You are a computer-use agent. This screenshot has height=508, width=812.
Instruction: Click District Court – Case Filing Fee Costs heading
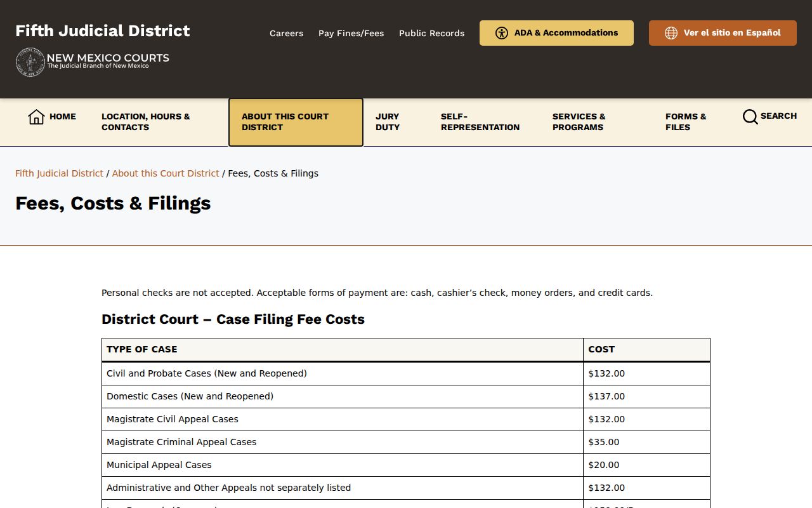click(233, 319)
